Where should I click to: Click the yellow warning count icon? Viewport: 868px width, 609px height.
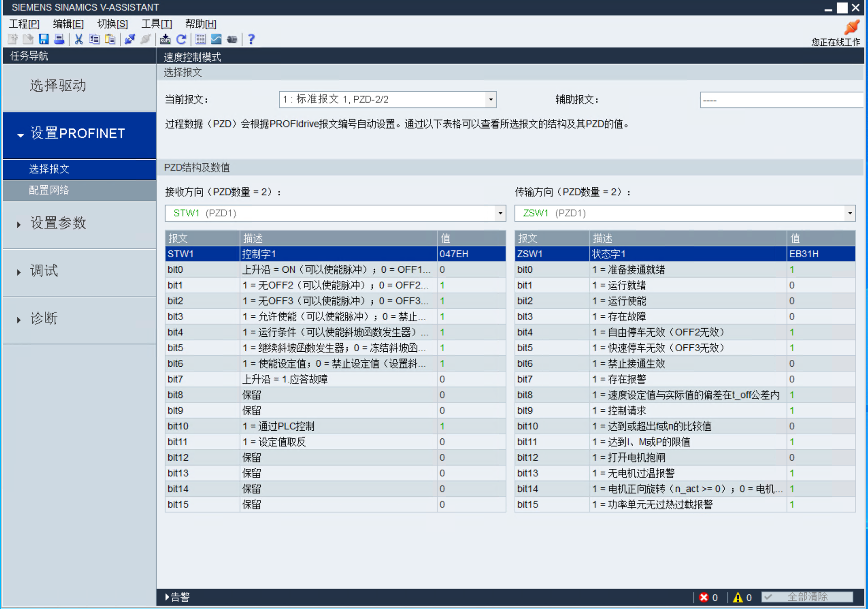738,597
